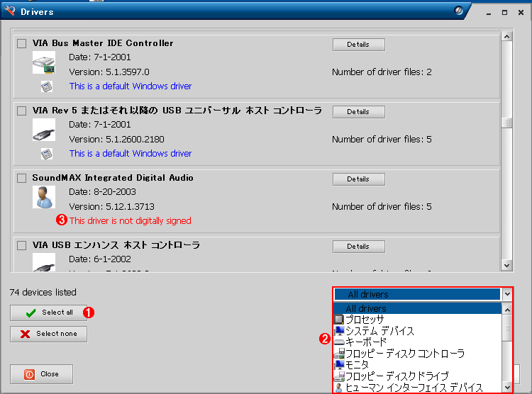This screenshot has height=394, width=532.
Task: Click the ヒューマン インターフェイス デバイス icon
Action: pos(338,387)
